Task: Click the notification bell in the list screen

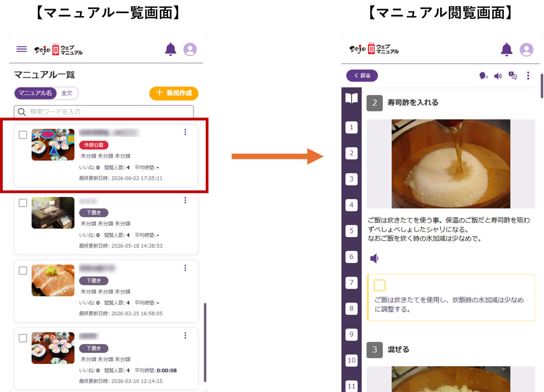Action: point(170,49)
